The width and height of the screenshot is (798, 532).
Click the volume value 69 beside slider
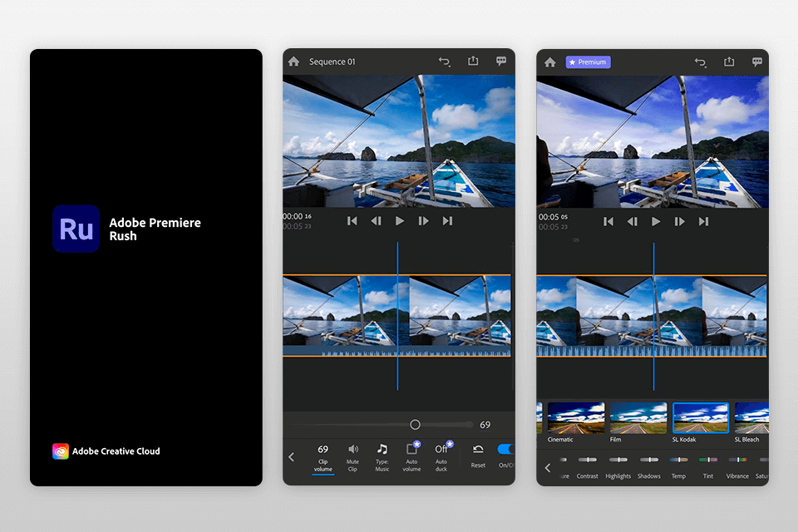[485, 425]
